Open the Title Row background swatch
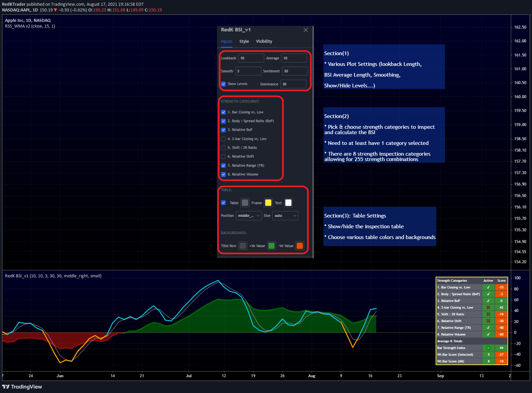This screenshot has height=393, width=532. click(243, 246)
